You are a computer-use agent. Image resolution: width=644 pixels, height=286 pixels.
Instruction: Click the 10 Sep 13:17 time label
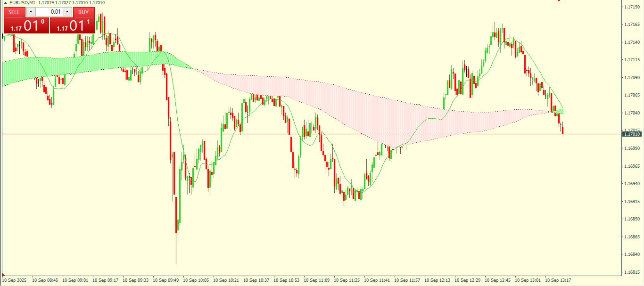pos(558,280)
